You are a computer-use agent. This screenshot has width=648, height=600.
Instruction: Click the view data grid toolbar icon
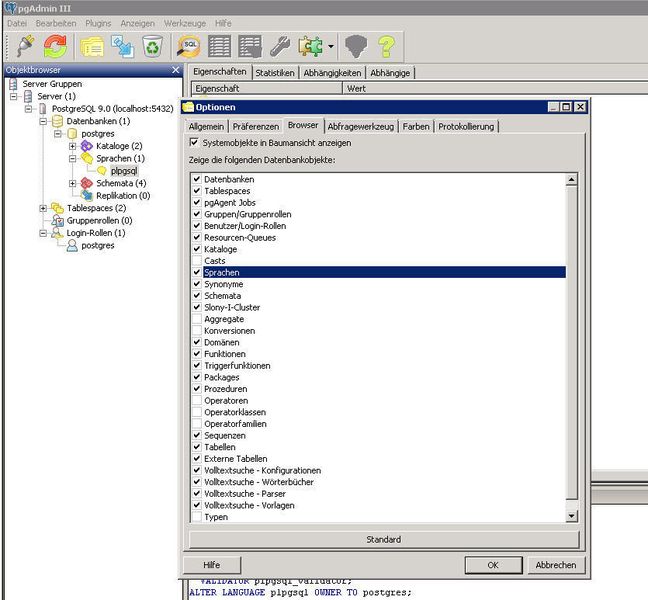[219, 46]
